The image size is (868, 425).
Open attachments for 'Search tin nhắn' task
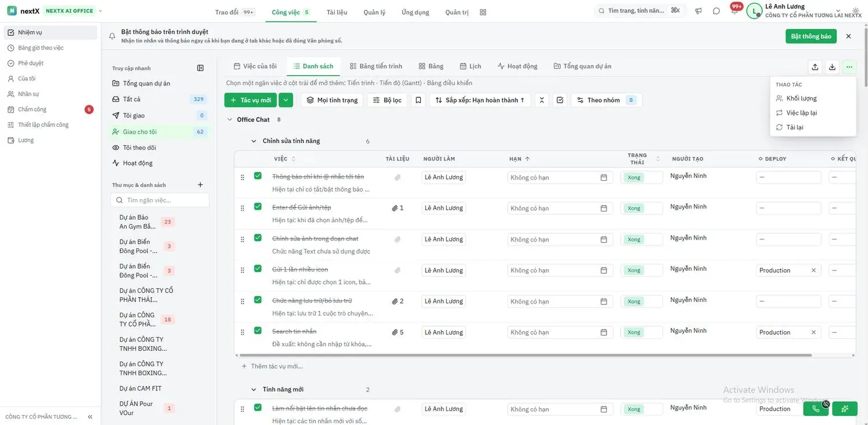click(398, 332)
